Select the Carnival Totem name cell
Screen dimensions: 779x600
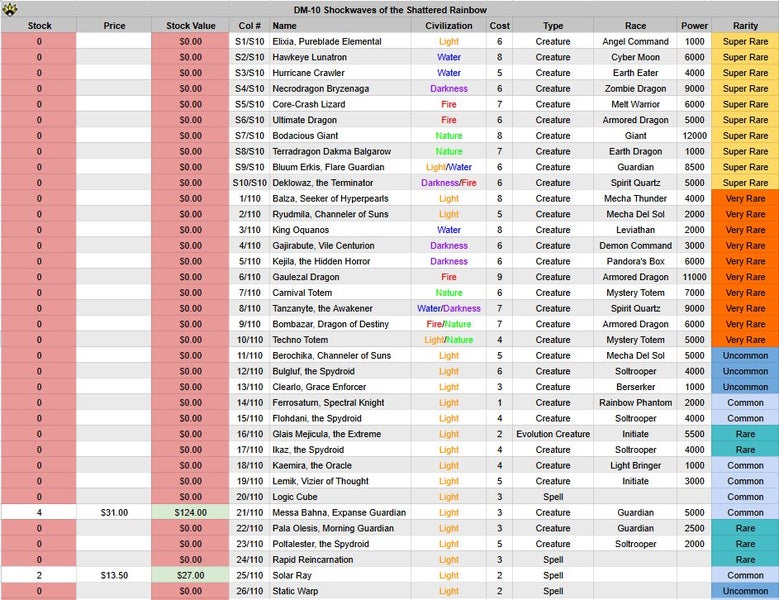tap(340, 293)
